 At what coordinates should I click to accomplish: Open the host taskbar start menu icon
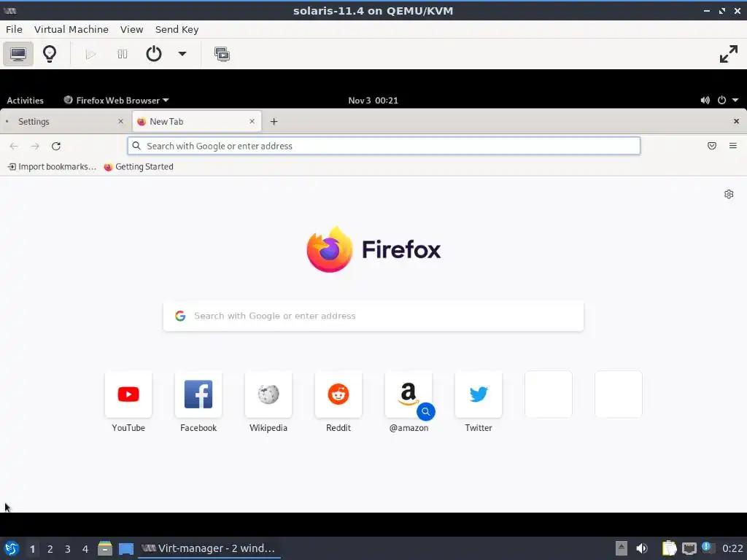pyautogui.click(x=12, y=548)
